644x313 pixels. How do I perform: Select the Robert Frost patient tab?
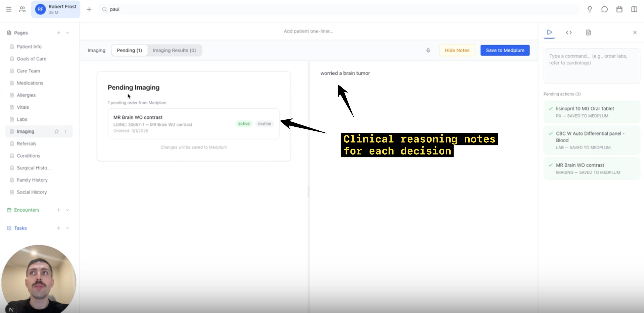click(x=55, y=9)
